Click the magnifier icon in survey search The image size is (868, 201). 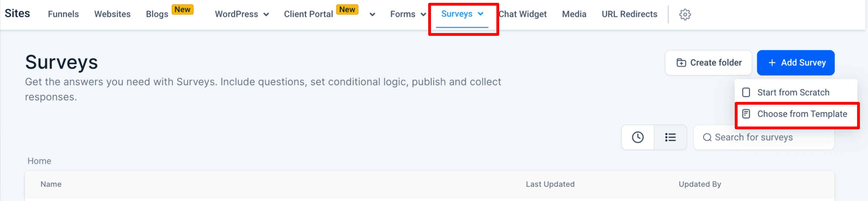[x=707, y=137]
